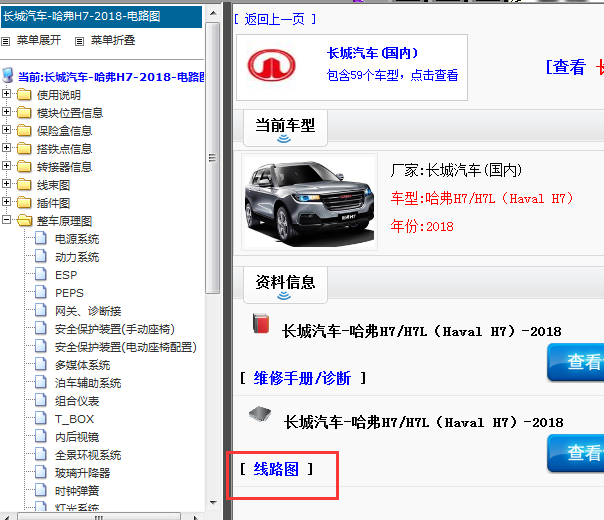Click the gray module icon above 线路图
Viewport: 604px width, 520px height.
click(260, 414)
